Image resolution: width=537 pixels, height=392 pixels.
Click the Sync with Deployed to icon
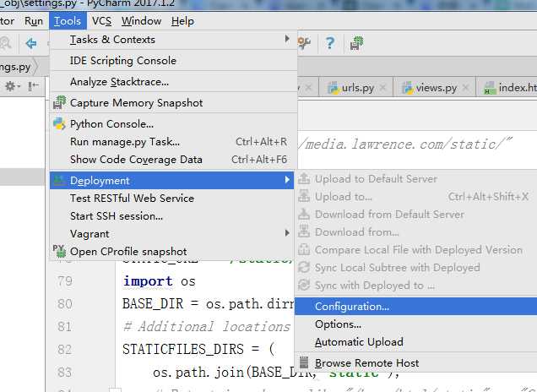[x=304, y=285]
